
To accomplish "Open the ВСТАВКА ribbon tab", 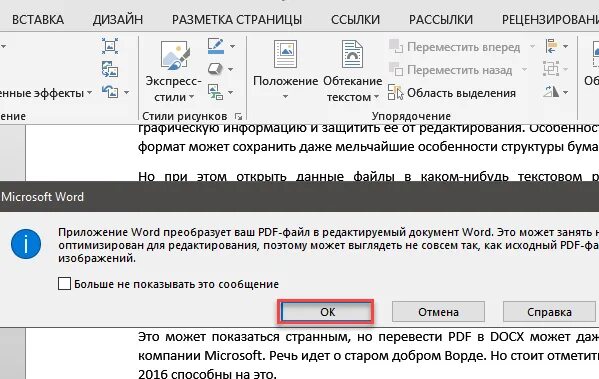I will click(x=38, y=19).
